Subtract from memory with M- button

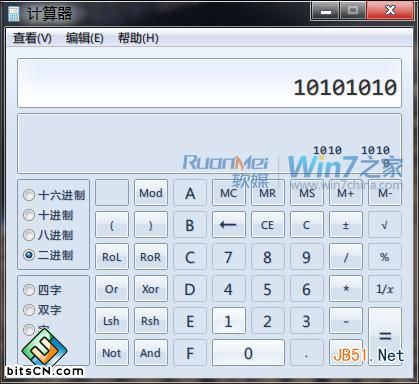click(x=385, y=193)
